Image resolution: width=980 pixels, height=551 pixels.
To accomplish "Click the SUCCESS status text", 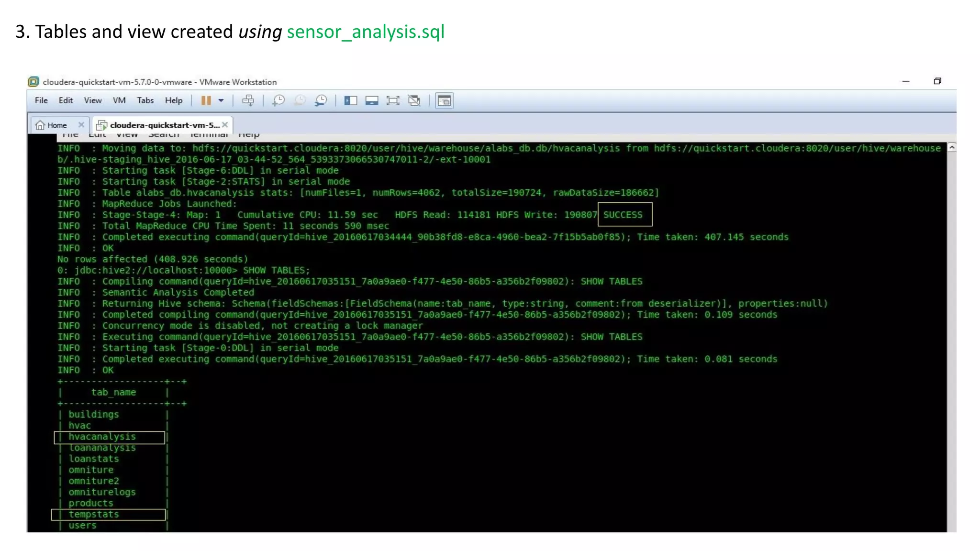I will click(623, 215).
